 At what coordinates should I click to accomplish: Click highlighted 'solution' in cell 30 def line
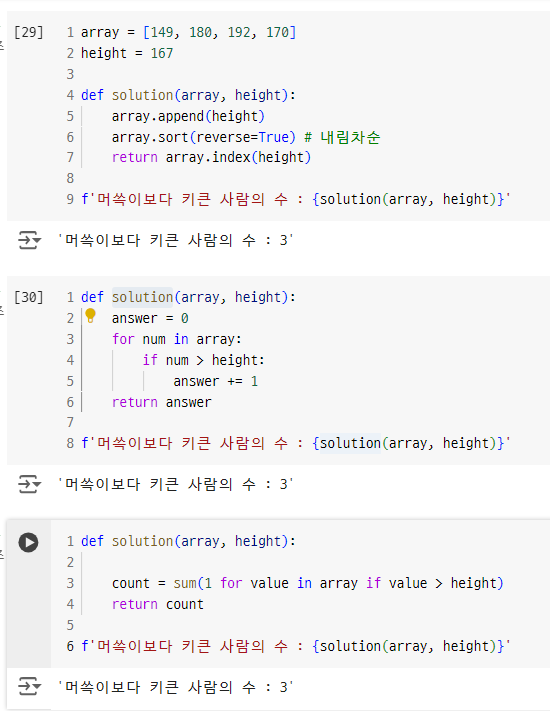click(142, 297)
